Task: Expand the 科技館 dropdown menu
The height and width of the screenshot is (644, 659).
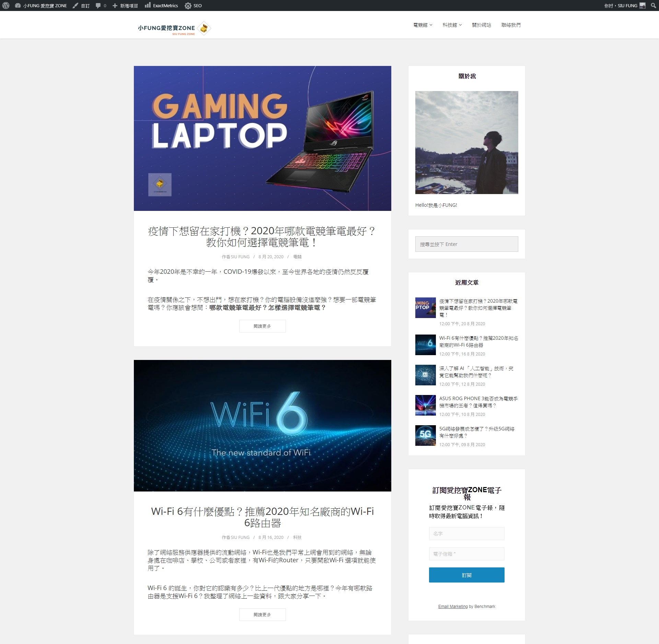Action: click(x=452, y=25)
